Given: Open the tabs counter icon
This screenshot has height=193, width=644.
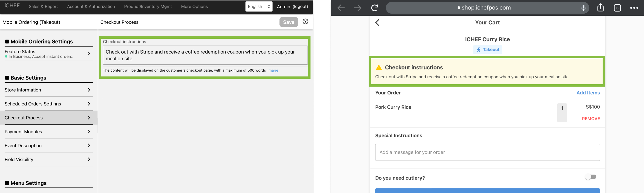Looking at the screenshot, I should click(x=617, y=8).
